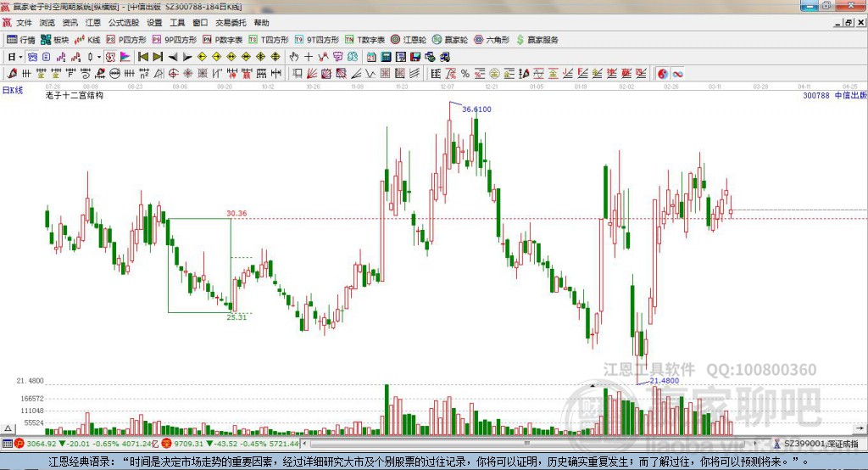Open the P数字表 tool

[223, 39]
